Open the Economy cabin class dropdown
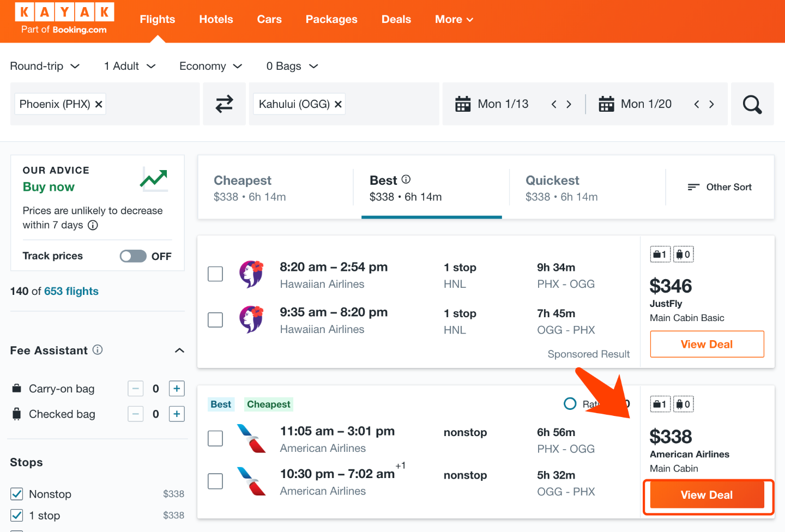Viewport: 785px width, 532px height. (211, 66)
